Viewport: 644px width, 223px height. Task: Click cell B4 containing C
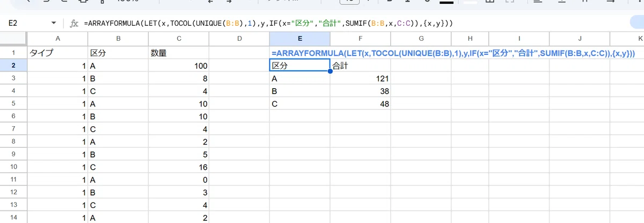118,91
